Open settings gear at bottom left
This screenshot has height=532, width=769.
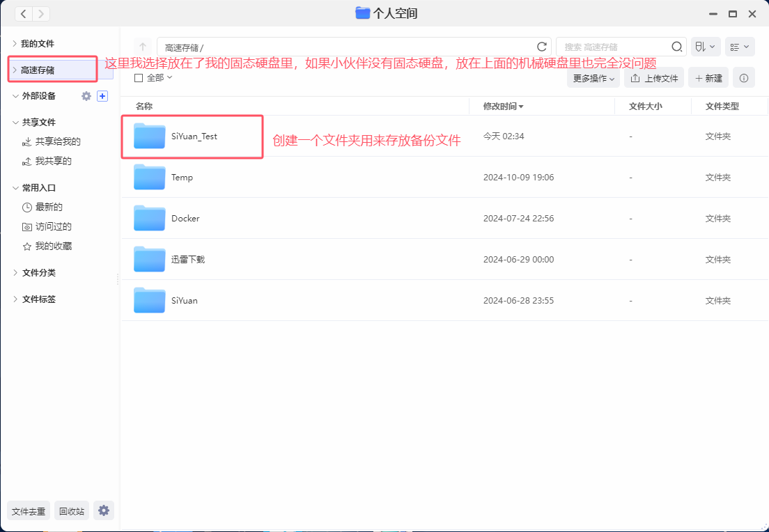click(104, 510)
